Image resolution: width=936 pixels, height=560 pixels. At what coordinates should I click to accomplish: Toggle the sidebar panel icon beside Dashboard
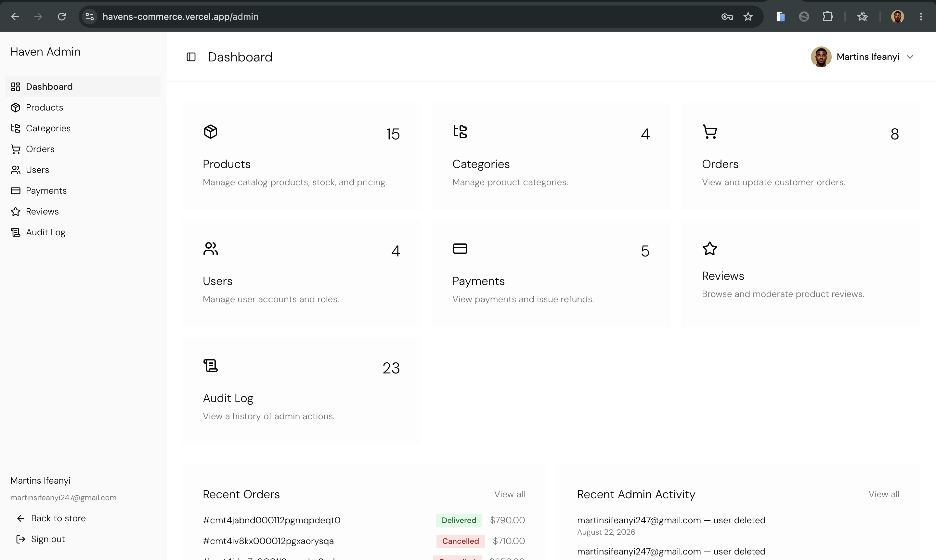click(x=191, y=57)
